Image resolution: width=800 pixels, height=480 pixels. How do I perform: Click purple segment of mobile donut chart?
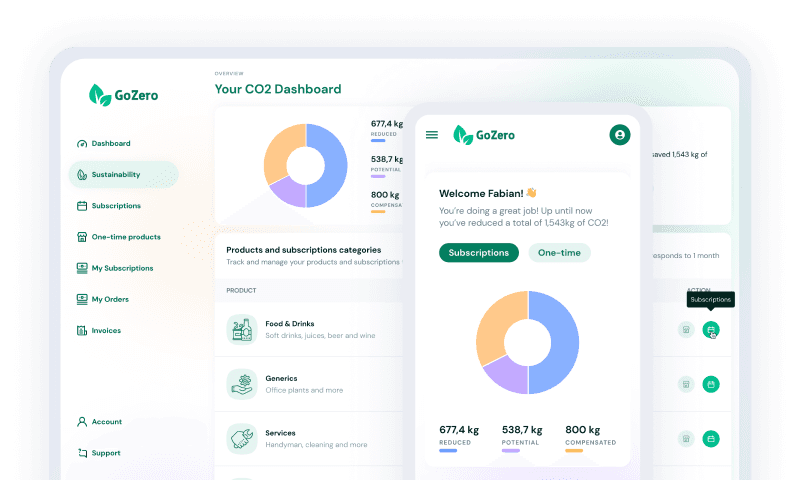pos(508,378)
